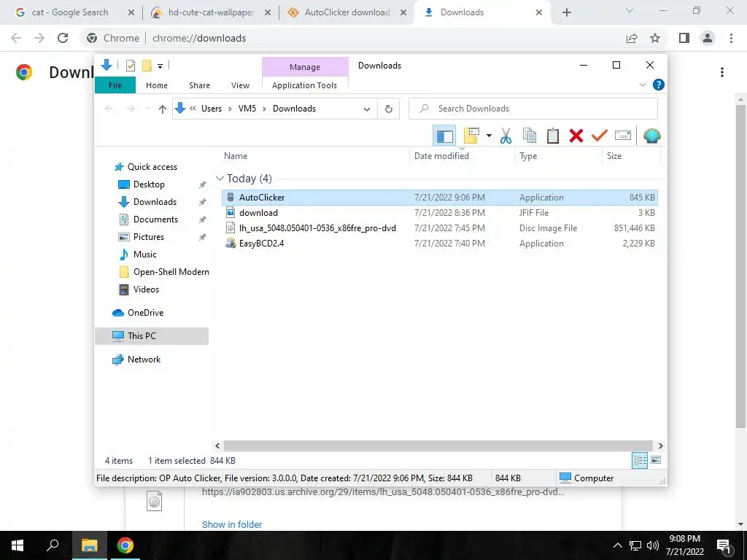Switch to hd-cute-cat-wallpaper Chrome tab
This screenshot has height=560, width=747.
pyautogui.click(x=210, y=12)
